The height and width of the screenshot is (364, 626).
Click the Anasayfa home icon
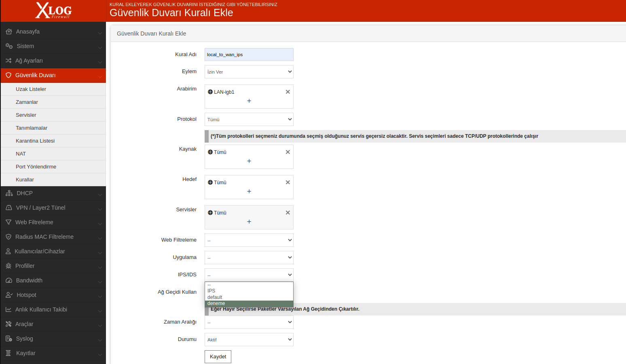click(9, 32)
